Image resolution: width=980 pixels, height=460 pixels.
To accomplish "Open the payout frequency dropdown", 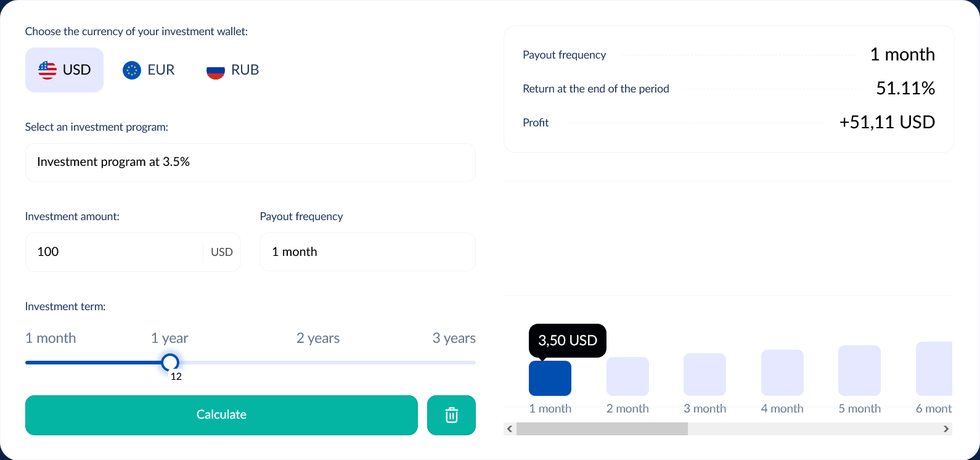I will point(367,252).
